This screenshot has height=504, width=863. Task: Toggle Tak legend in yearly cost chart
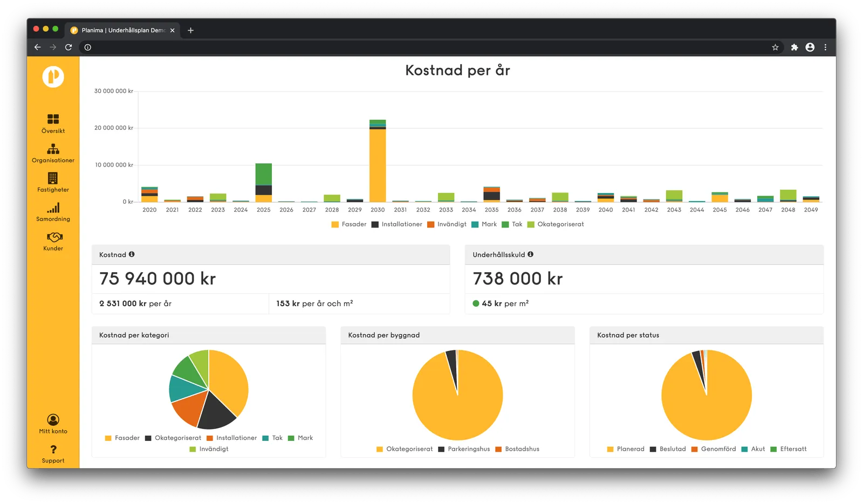[x=512, y=224]
